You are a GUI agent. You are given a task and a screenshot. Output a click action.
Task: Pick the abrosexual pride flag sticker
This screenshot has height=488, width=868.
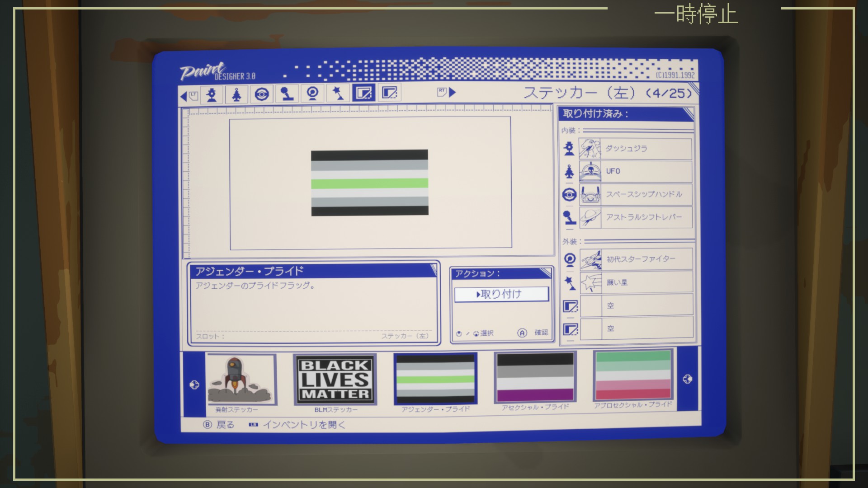coord(633,375)
